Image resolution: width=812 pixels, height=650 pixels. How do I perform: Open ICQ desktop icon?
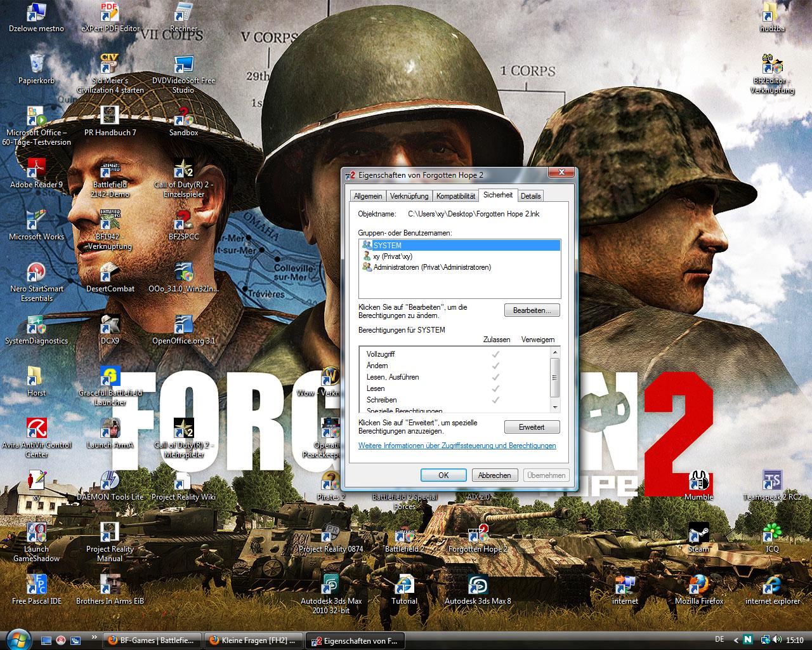click(772, 538)
